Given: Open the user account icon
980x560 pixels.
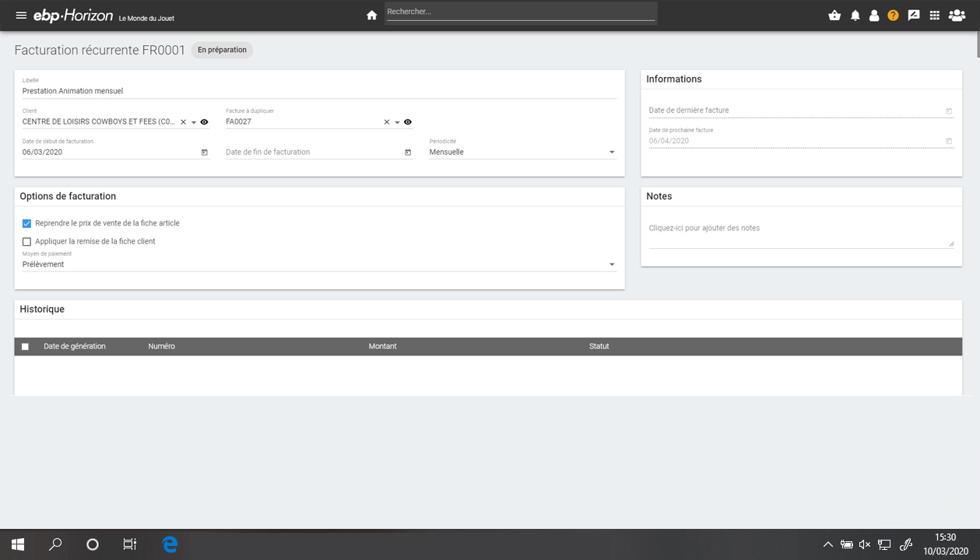Looking at the screenshot, I should [x=873, y=15].
